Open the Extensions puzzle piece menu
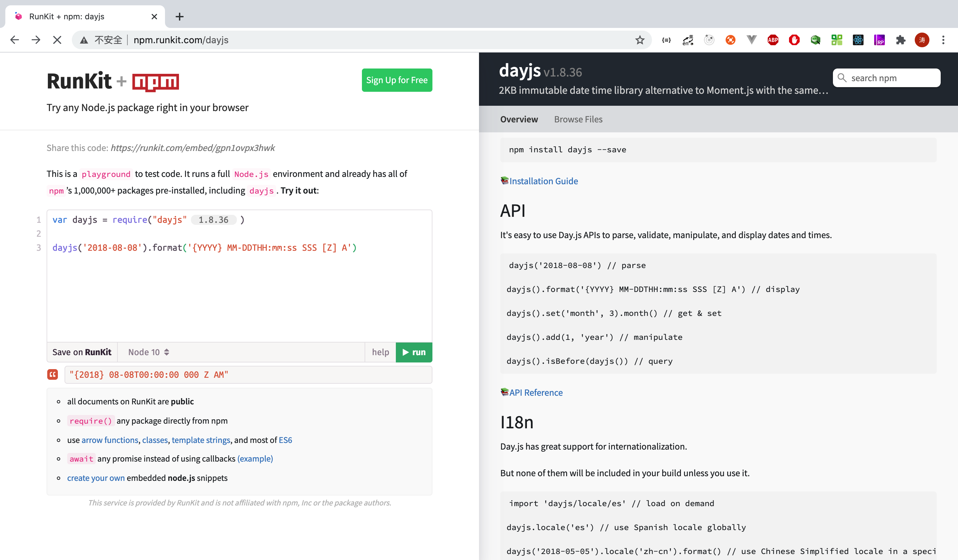Screen dimensions: 958x560 pos(900,40)
